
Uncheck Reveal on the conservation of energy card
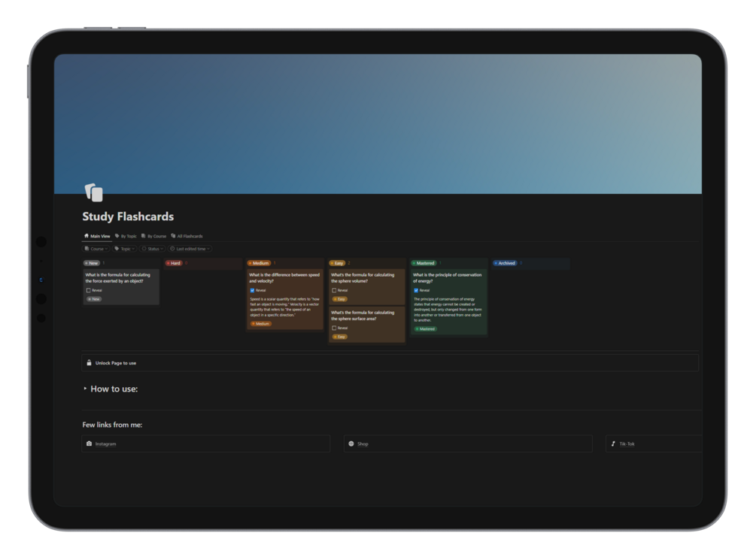coord(416,290)
